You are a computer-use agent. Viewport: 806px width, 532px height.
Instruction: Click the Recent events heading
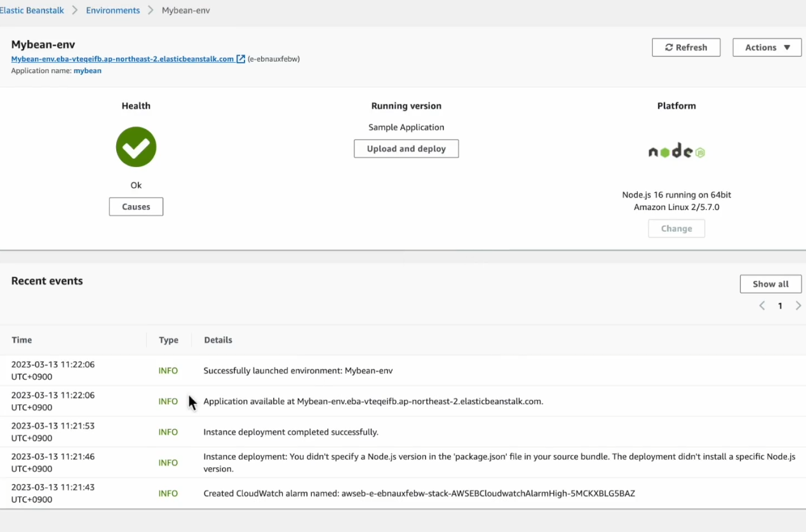tap(47, 281)
